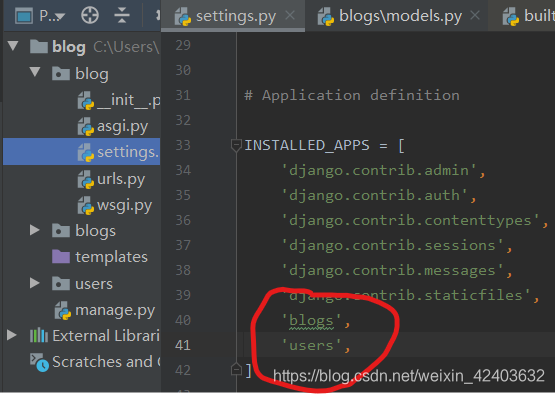Image resolution: width=555 pixels, height=395 pixels.
Task: Fold INSTALLED_APPS list at line 33
Action: (236, 145)
